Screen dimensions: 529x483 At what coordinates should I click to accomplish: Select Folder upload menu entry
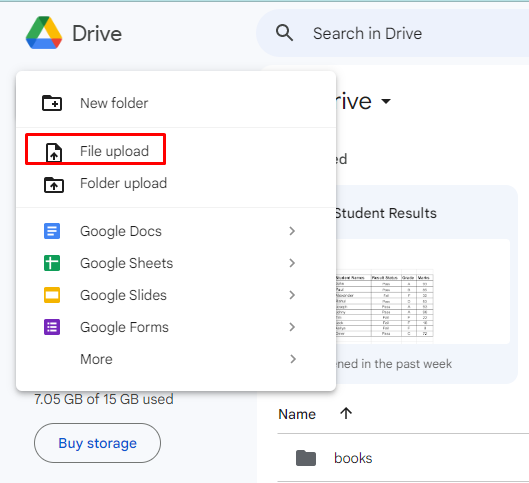[x=176, y=183]
